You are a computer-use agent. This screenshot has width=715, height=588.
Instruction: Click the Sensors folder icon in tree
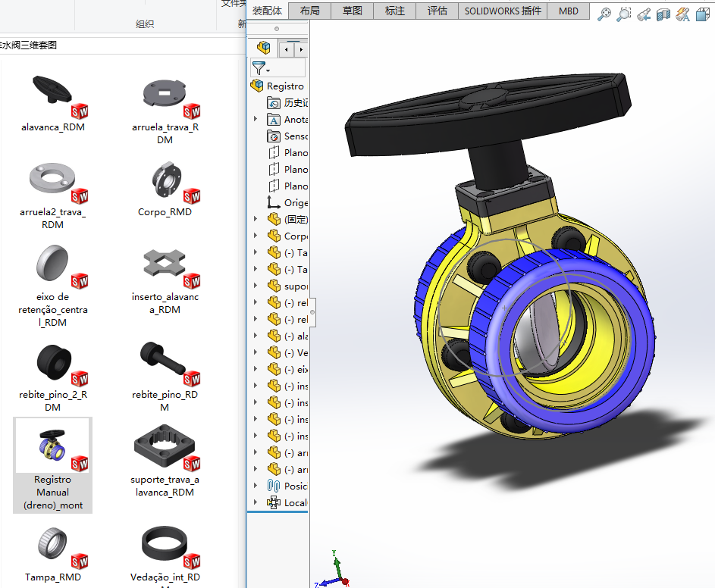tap(274, 136)
